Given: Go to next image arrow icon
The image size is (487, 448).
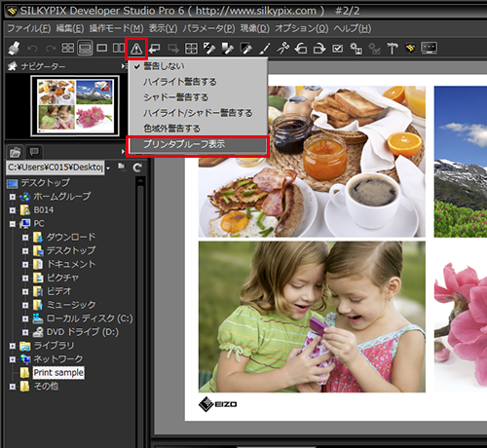Looking at the screenshot, I should (173, 49).
